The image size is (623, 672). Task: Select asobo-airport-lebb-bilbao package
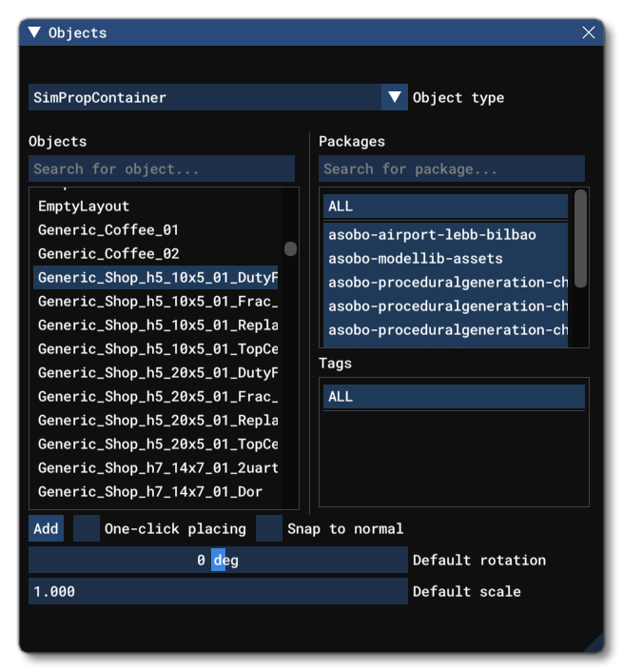point(445,235)
